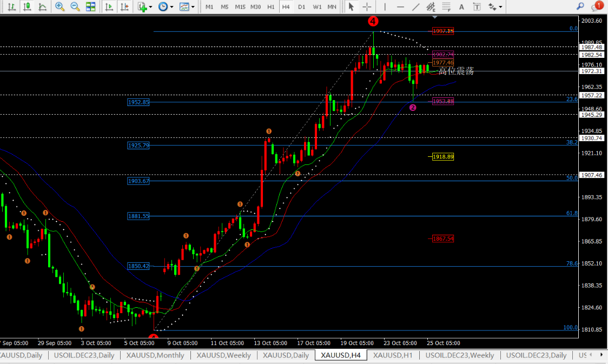The height and width of the screenshot is (364, 608).
Task: Select H4 timeframe button
Action: click(286, 7)
